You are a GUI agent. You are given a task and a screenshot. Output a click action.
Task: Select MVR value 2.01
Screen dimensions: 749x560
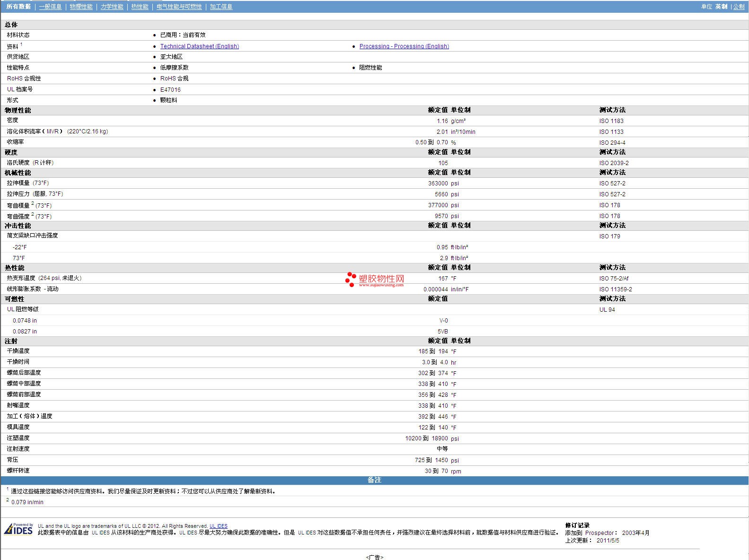click(442, 131)
